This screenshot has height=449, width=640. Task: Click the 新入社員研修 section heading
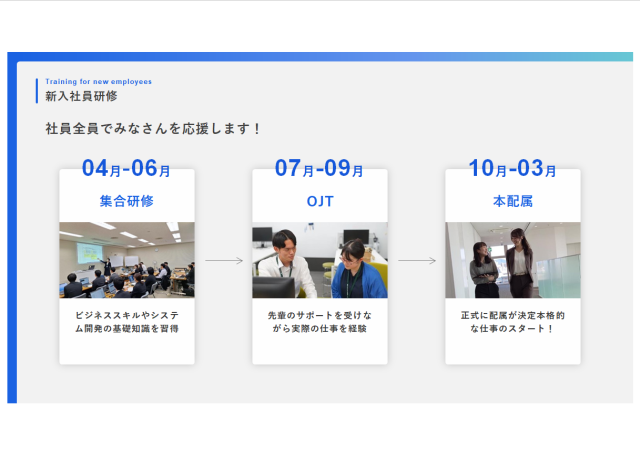pos(81,97)
